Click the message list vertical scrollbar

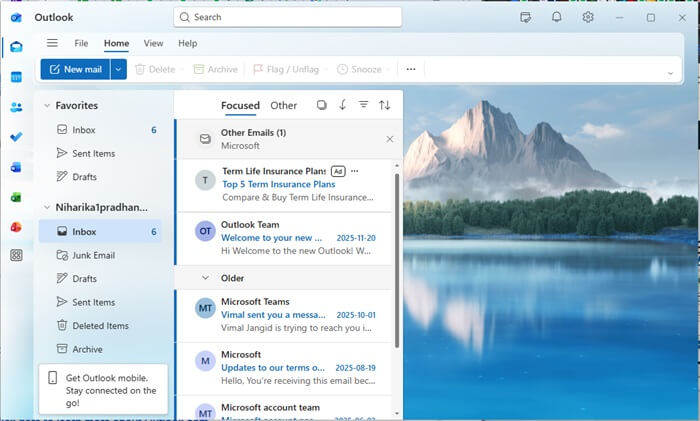click(x=398, y=260)
